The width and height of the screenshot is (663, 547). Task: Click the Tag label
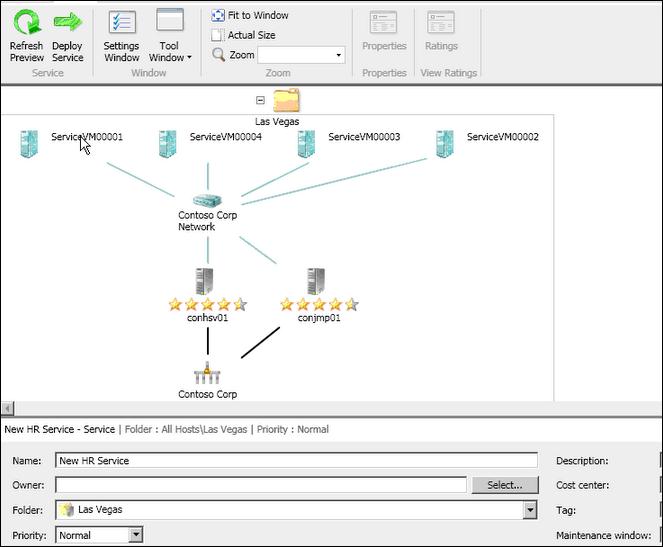tap(566, 511)
